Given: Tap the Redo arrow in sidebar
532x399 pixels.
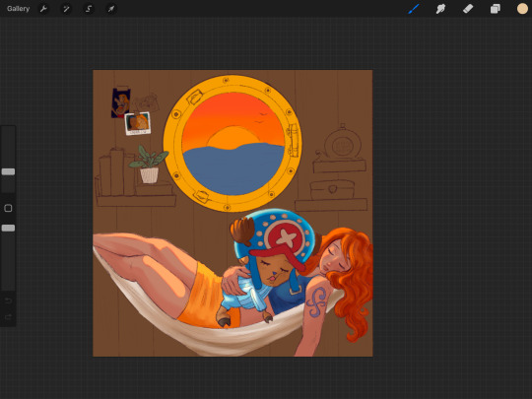Looking at the screenshot, I should [x=8, y=316].
